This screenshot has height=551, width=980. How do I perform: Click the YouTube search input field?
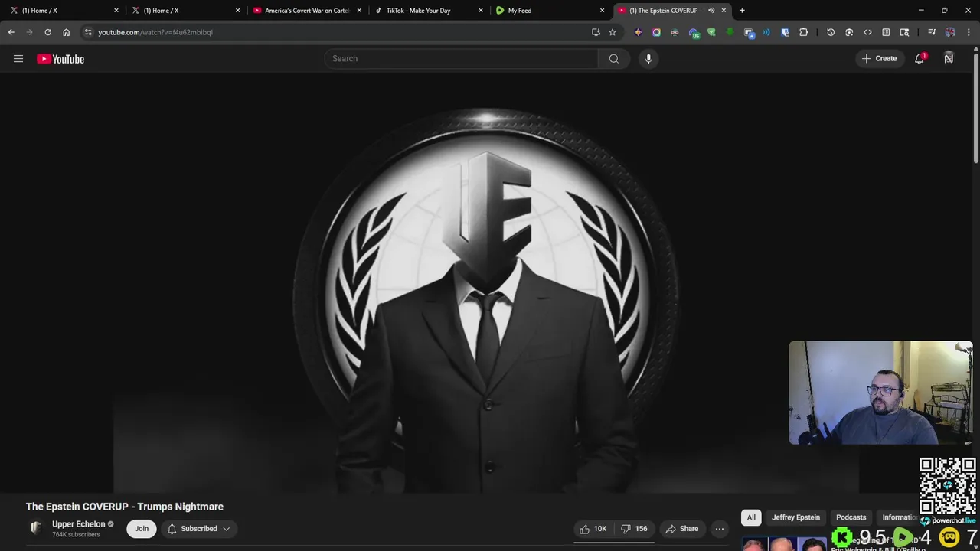pos(462,59)
